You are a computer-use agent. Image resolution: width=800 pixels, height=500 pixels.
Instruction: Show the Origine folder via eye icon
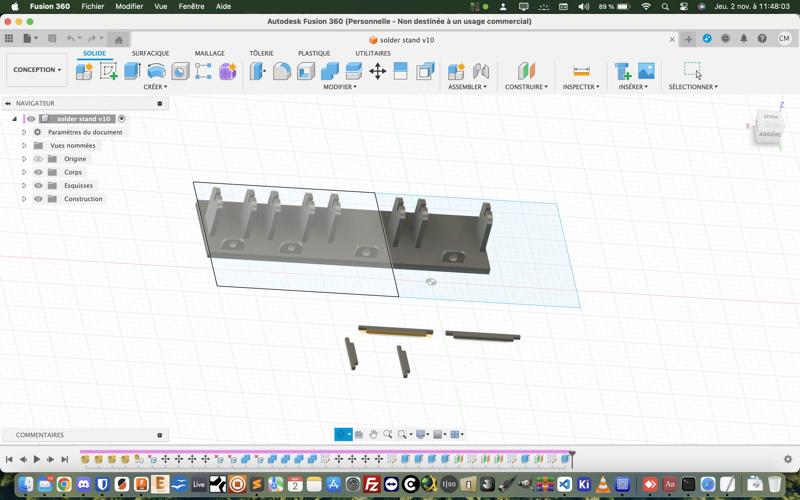tap(38, 159)
